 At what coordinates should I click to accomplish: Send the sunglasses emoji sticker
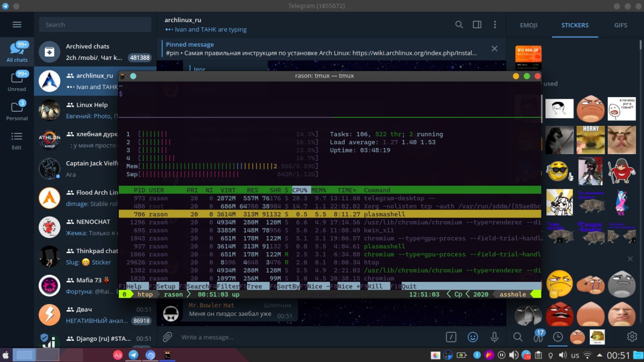click(560, 172)
